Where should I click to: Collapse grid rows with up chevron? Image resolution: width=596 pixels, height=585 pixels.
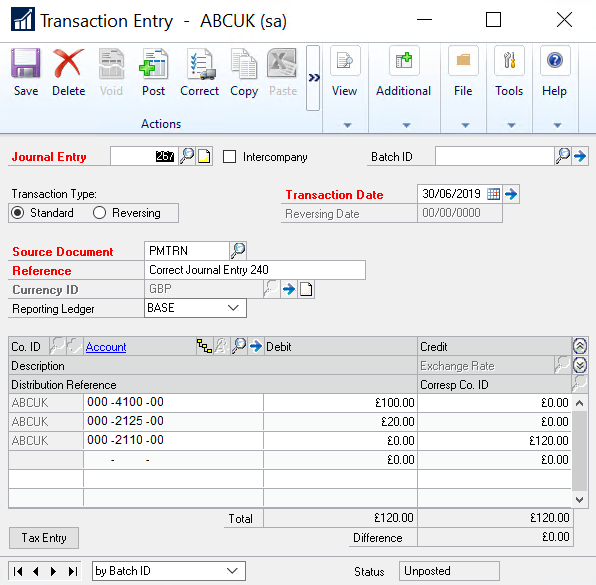580,346
